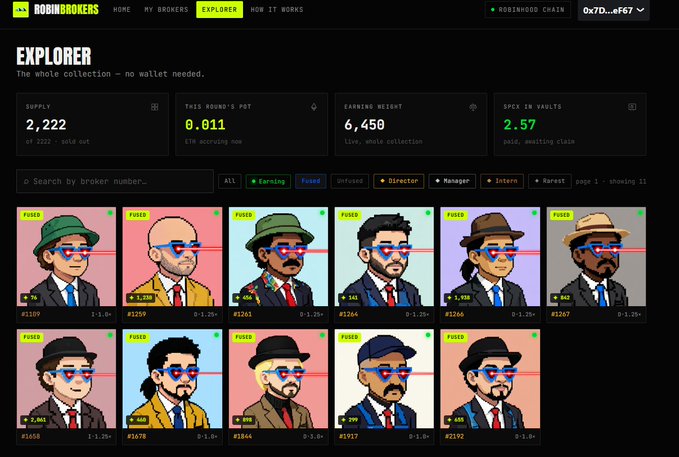Click the 76 points badge on #1109

pos(30,298)
